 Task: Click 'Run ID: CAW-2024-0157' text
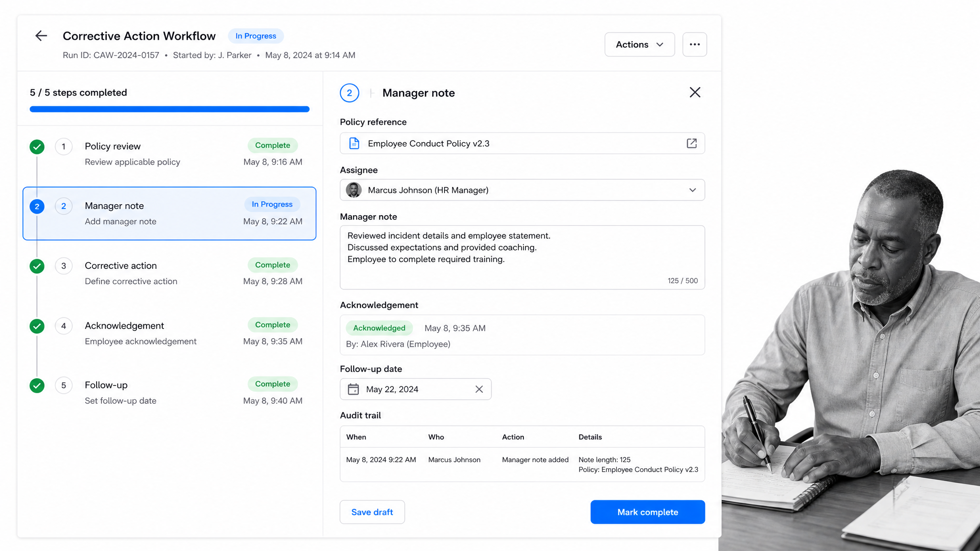(x=111, y=55)
